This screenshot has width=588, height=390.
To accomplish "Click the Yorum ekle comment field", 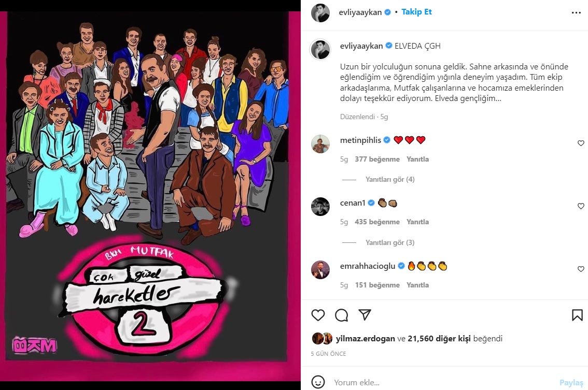I will pos(442,383).
